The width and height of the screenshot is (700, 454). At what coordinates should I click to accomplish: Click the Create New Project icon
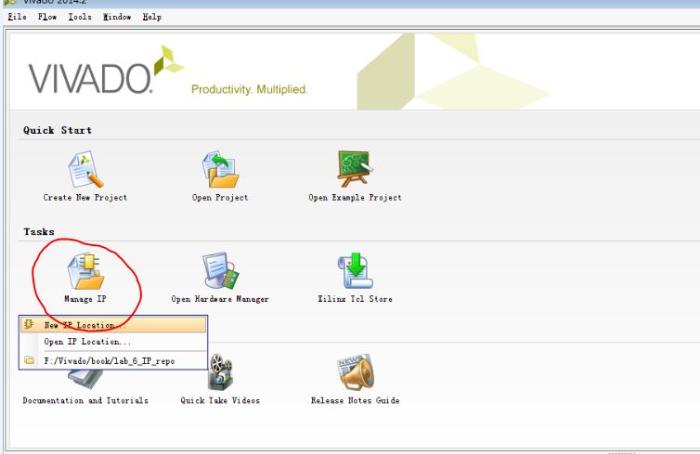85,169
